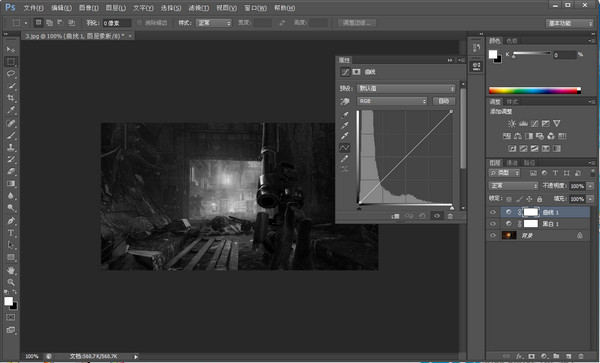Viewport: 600px width, 363px height.
Task: Open the 不透明度 opacity slider arrow
Action: 590,186
